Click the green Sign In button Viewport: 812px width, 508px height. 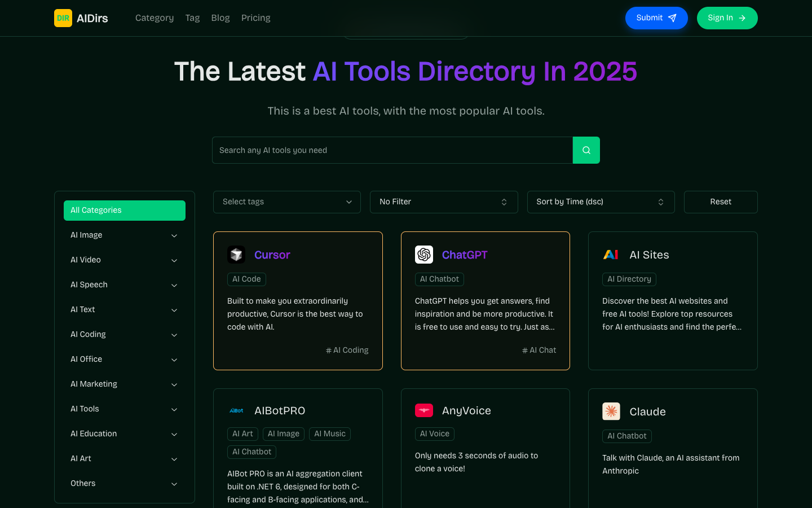727,18
